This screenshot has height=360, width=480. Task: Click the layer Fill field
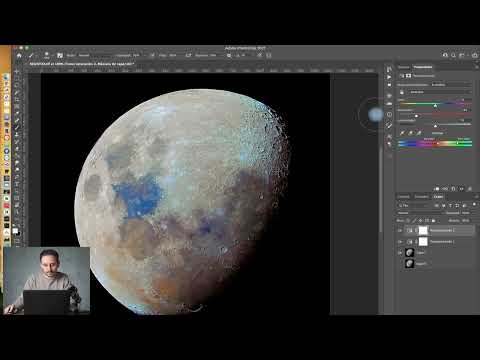(466, 220)
